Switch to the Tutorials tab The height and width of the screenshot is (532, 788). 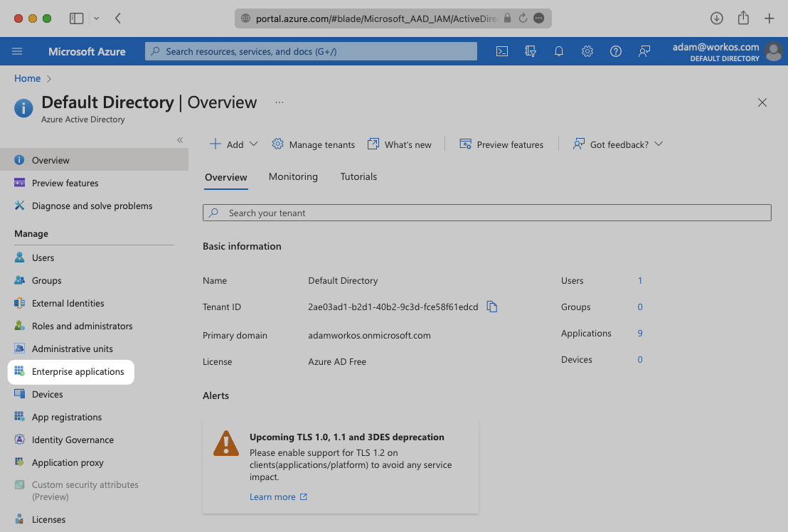[358, 176]
